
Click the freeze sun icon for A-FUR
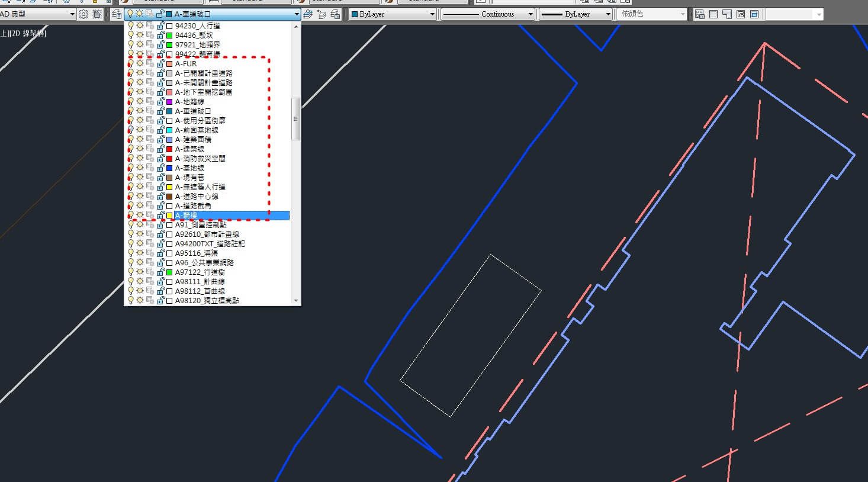click(140, 63)
